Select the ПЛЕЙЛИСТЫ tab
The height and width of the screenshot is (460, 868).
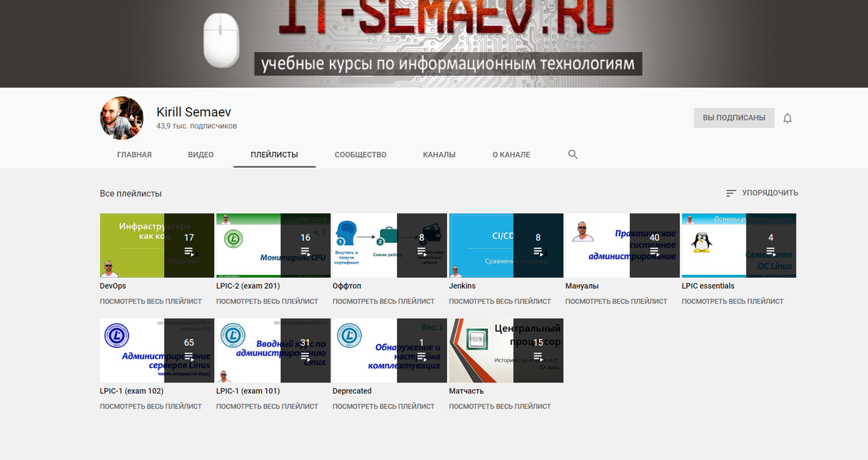click(274, 155)
